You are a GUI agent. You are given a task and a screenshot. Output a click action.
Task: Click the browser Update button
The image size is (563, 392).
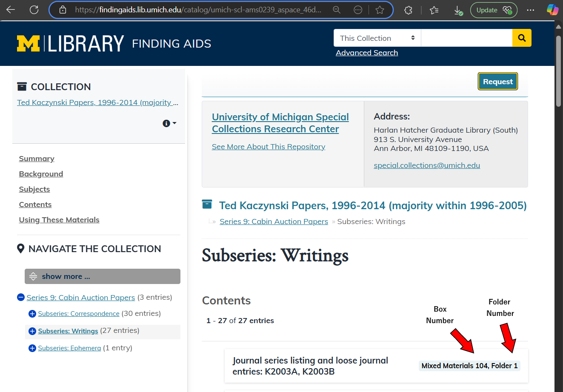494,10
